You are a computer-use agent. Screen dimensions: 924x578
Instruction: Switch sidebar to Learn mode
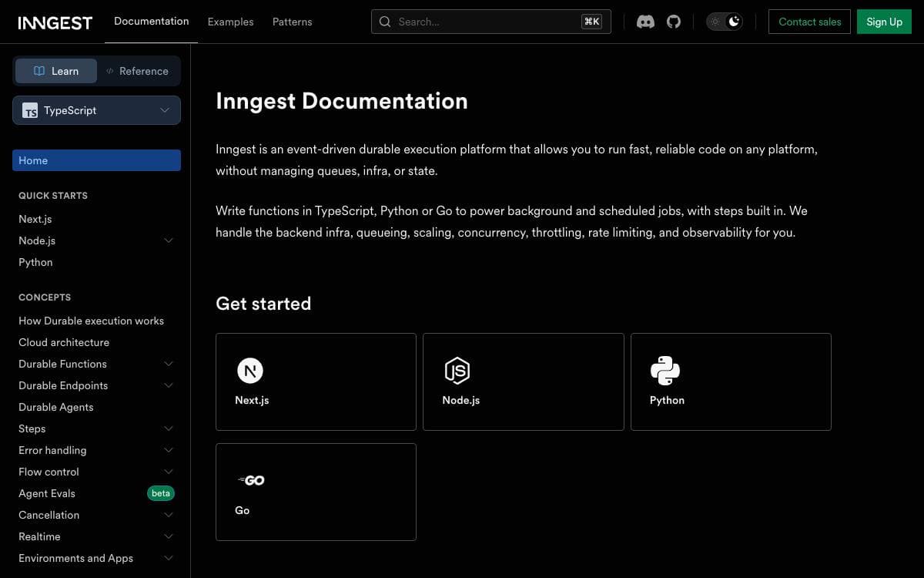coord(56,71)
